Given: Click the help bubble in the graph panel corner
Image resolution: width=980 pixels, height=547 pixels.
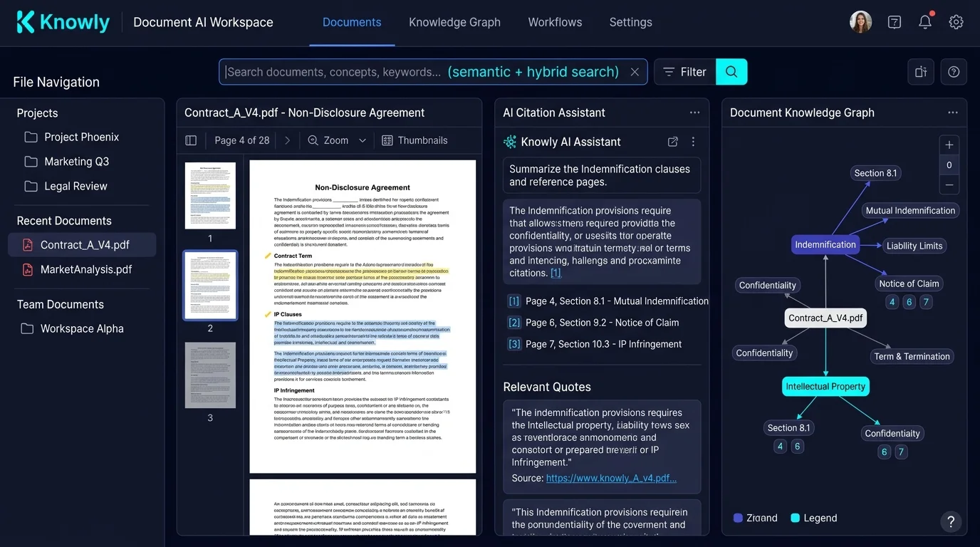Looking at the screenshot, I should pos(951,521).
